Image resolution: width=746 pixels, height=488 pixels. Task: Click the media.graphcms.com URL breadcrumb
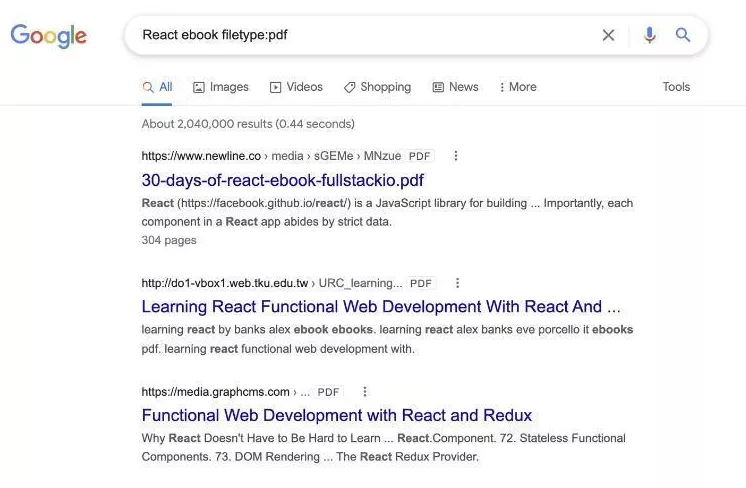pos(215,392)
